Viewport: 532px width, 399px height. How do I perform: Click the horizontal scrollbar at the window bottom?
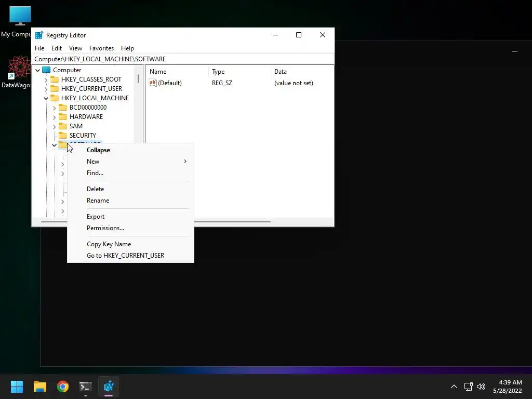click(x=156, y=222)
